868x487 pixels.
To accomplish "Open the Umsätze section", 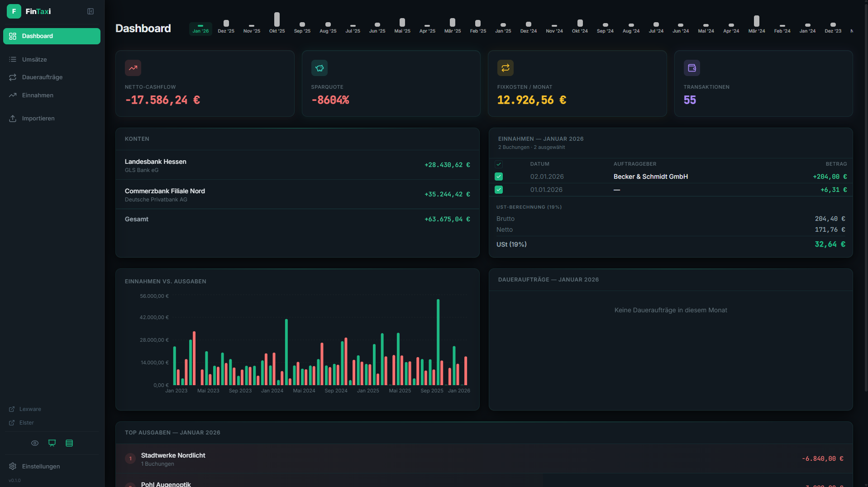I will point(34,59).
